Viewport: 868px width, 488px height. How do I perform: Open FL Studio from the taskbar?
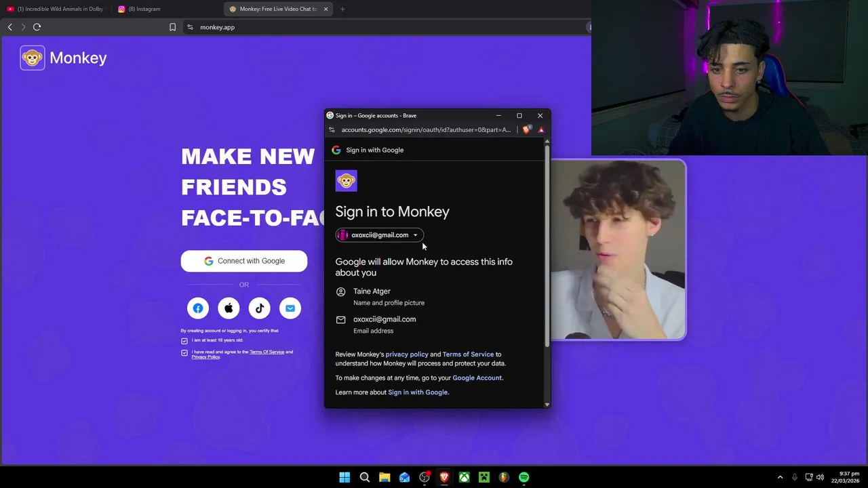504,477
